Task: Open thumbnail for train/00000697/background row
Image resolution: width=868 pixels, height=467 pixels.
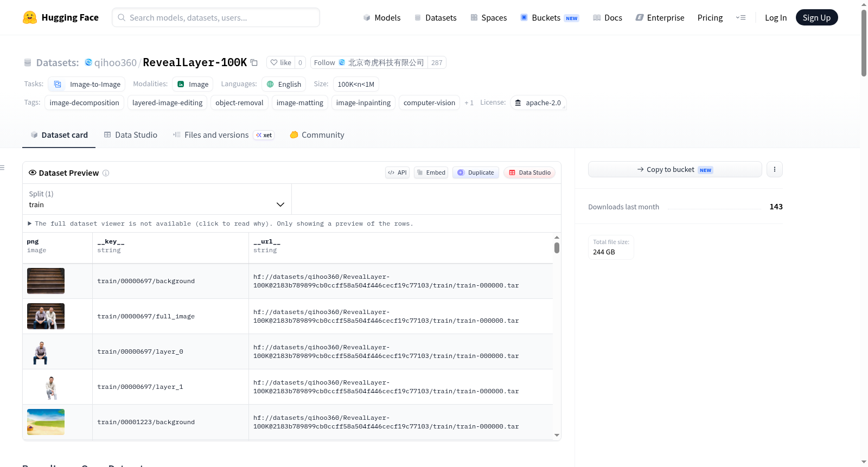Action: coord(46,281)
